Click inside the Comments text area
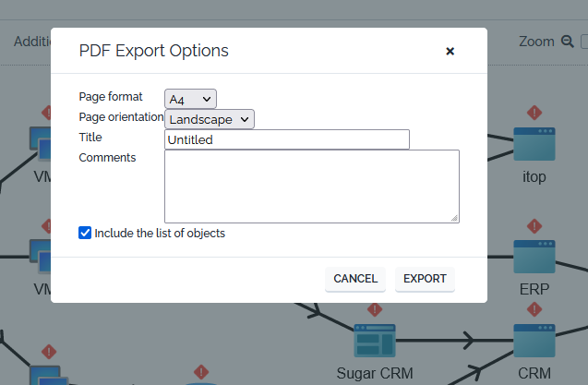This screenshot has height=385, width=588. (311, 186)
